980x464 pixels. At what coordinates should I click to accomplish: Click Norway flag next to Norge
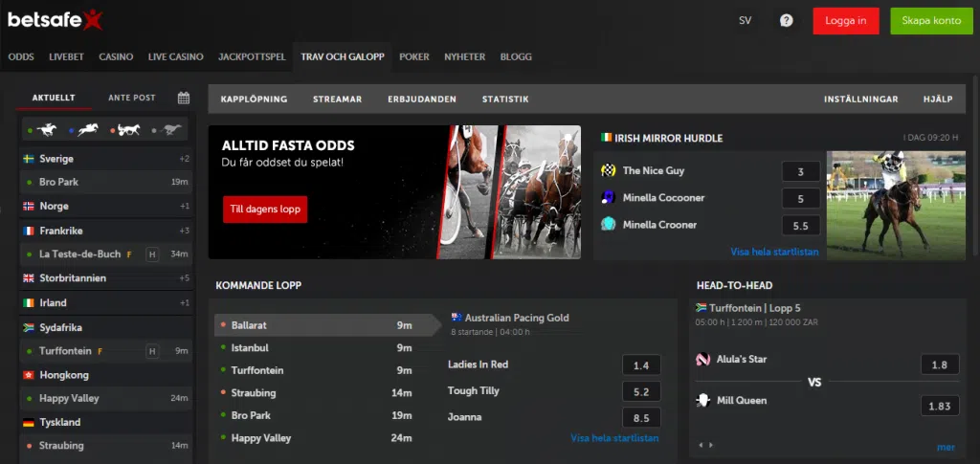coord(29,206)
